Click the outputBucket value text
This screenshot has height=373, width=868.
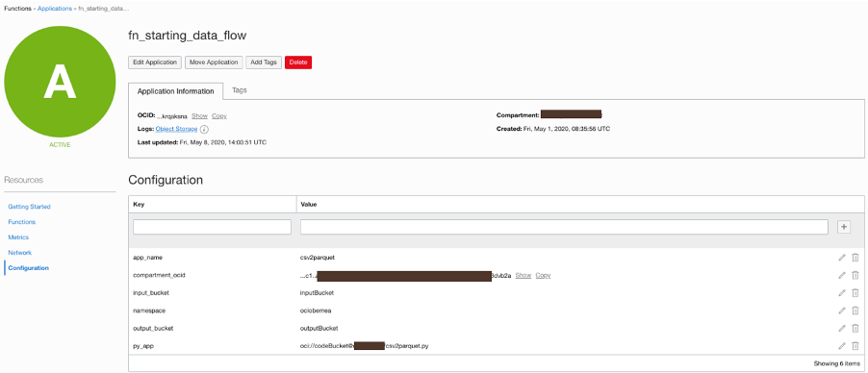(x=319, y=328)
